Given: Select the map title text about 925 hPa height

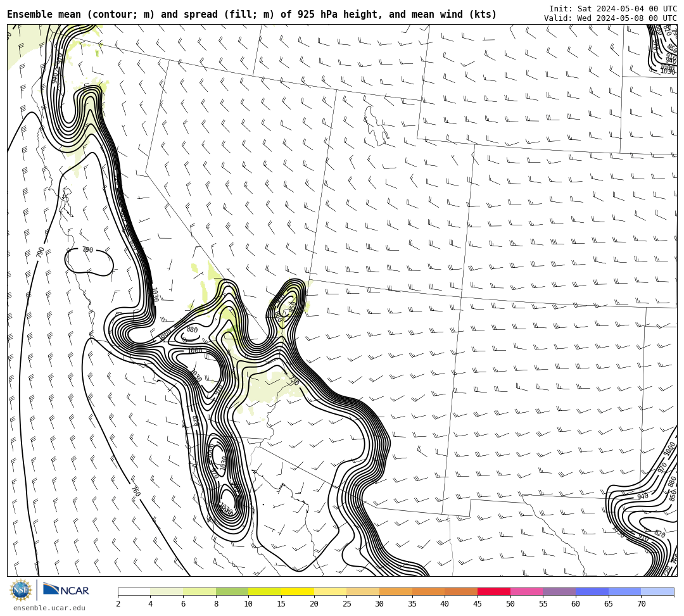Looking at the screenshot, I should point(251,15).
